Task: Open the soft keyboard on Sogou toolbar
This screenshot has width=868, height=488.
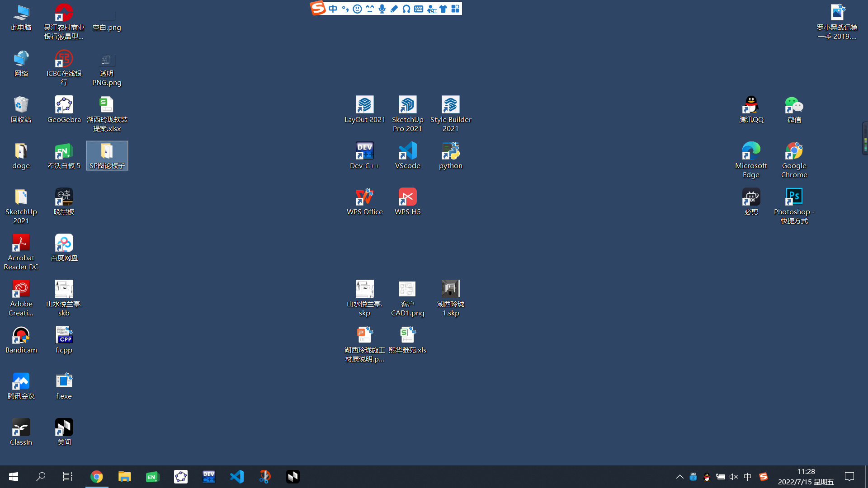Action: click(x=419, y=9)
